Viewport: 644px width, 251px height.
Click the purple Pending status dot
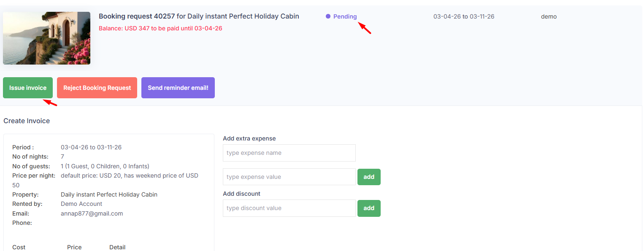pos(328,16)
